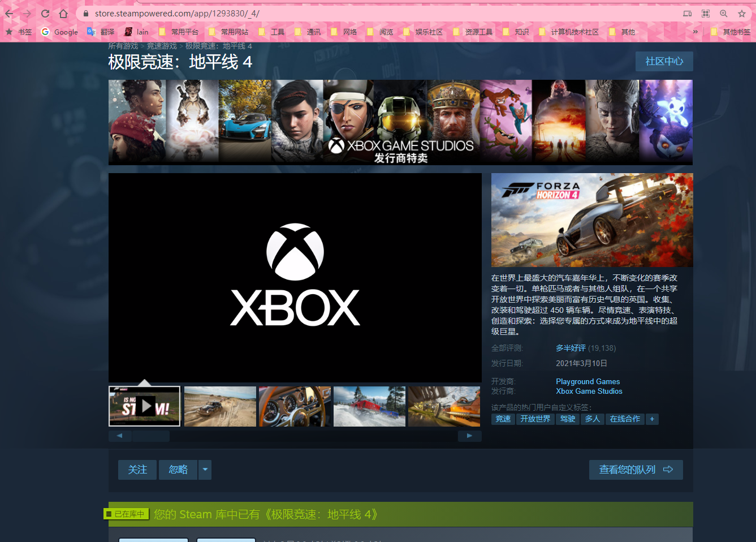Viewport: 756px width, 542px height.
Task: Expand hidden bookmarks with the » chevron
Action: 697,32
